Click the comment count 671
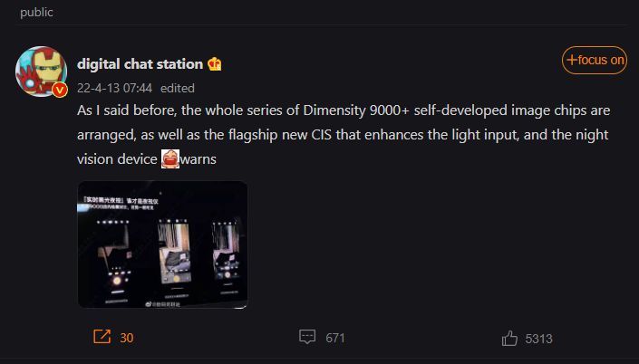This screenshot has width=639, height=364. click(x=335, y=338)
